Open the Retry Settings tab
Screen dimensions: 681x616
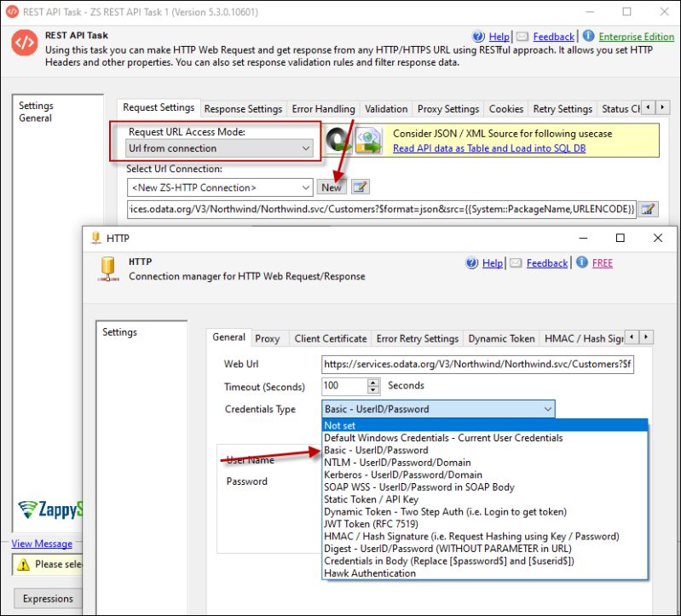tap(563, 109)
